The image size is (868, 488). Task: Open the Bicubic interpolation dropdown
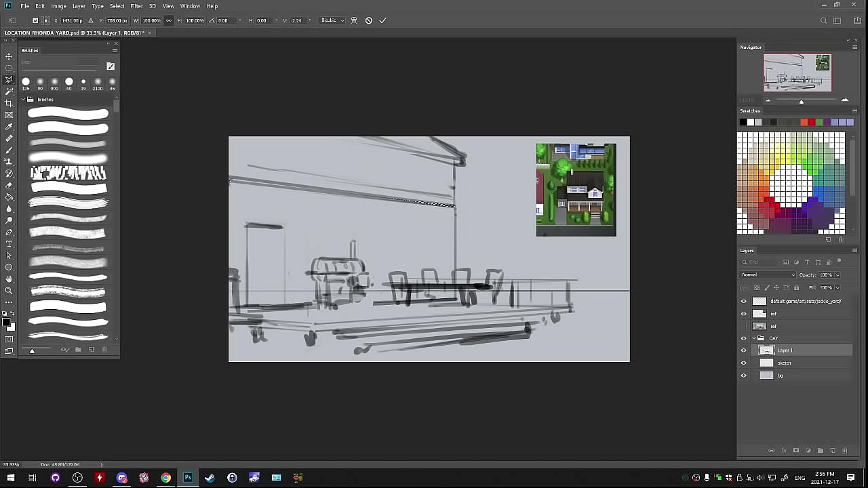332,20
